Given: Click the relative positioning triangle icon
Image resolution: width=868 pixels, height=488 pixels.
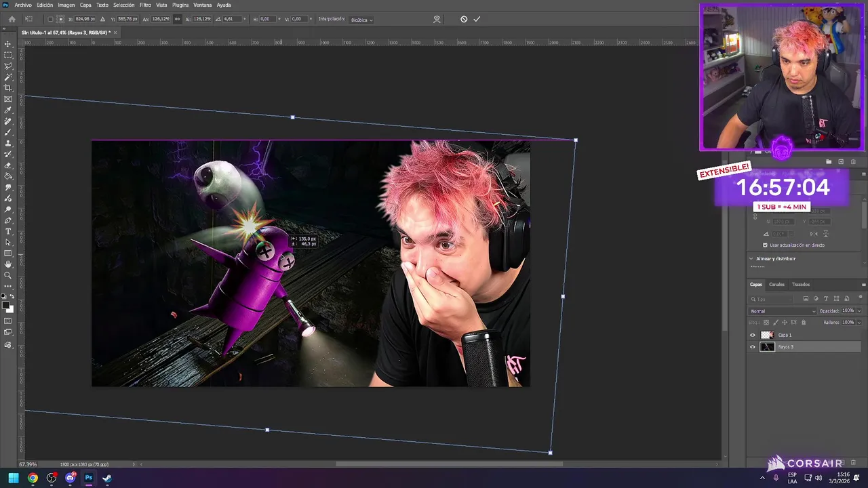Looking at the screenshot, I should coord(103,19).
